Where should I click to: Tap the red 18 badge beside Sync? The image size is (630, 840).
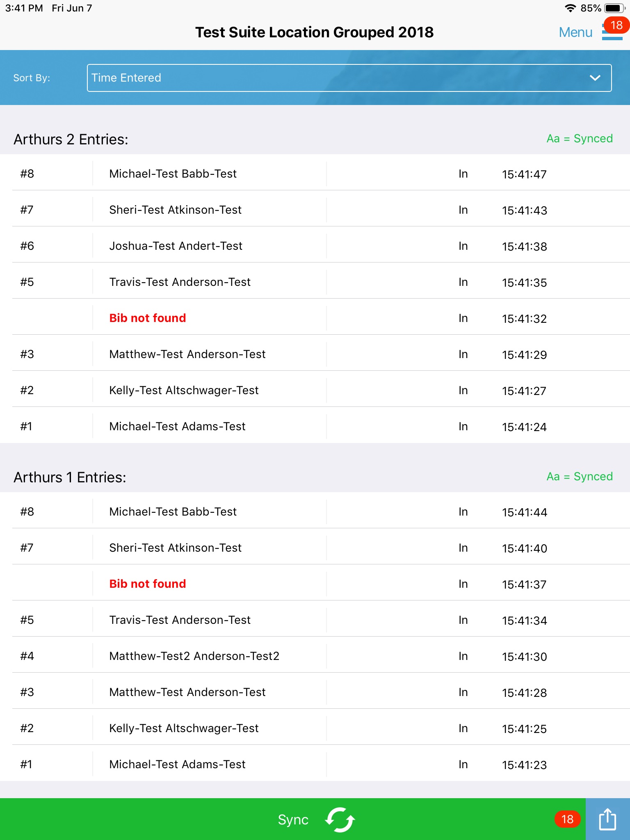pos(567,819)
